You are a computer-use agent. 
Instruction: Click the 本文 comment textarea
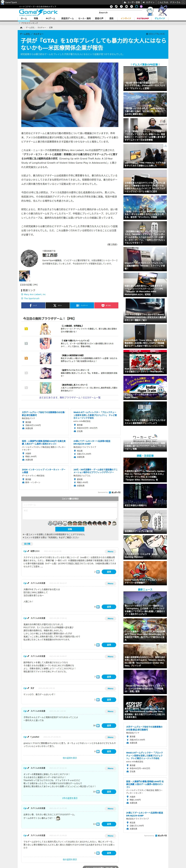[x=70, y=514]
